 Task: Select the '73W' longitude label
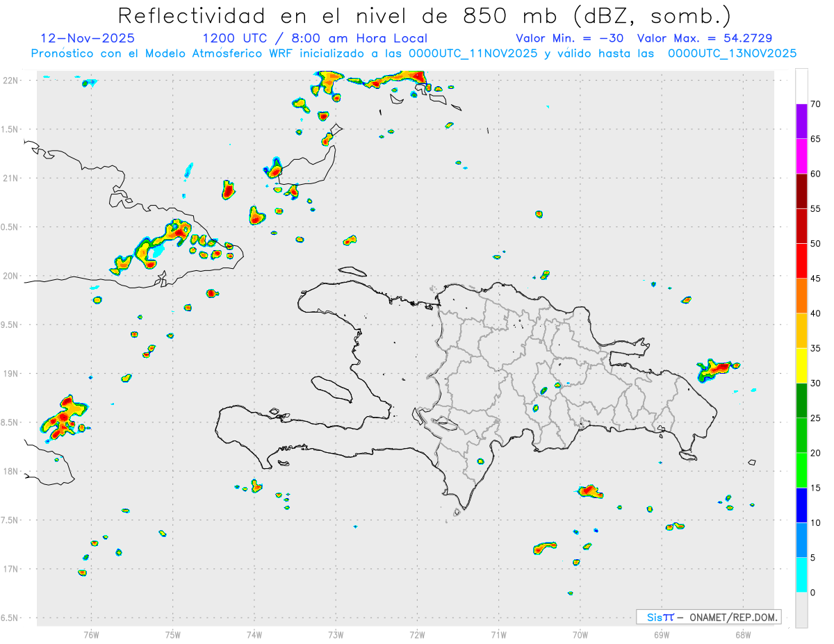point(336,634)
